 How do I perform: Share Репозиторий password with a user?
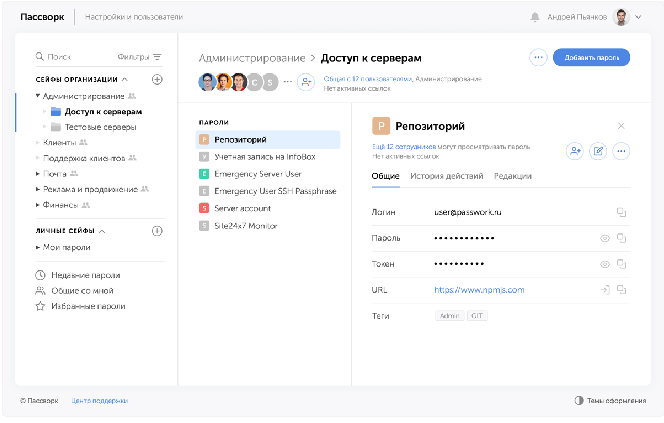(575, 151)
